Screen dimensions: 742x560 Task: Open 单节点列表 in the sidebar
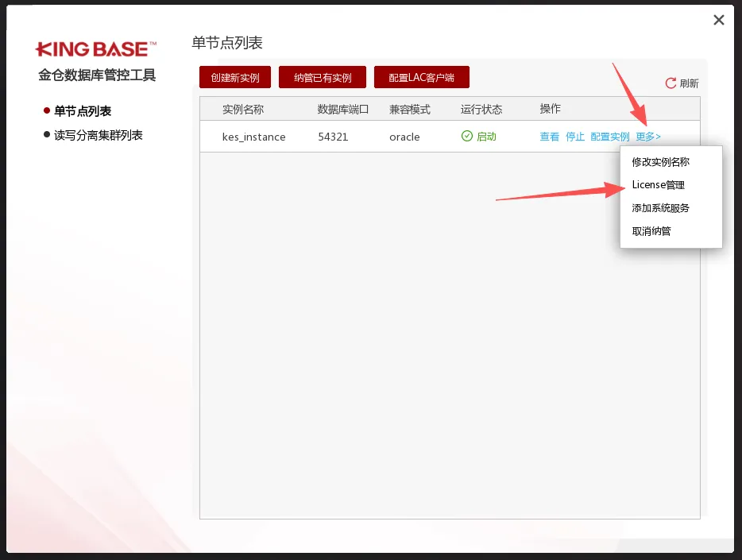coord(83,111)
